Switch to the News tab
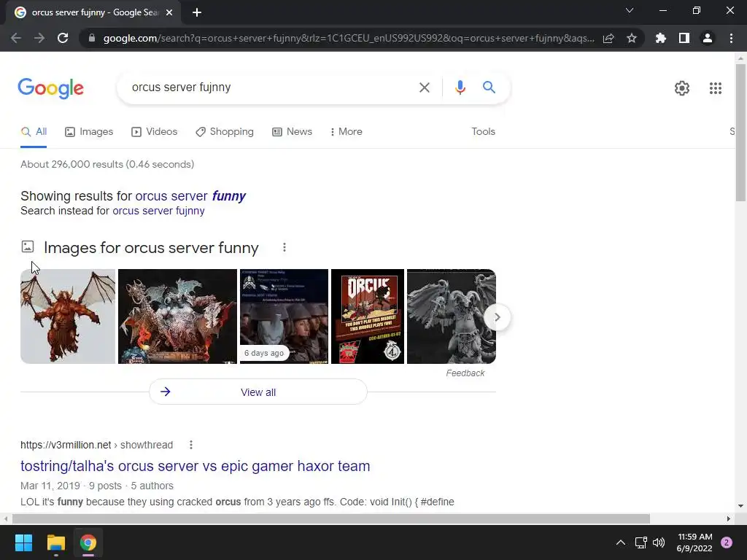Screen dimensions: 747x560 292,132
